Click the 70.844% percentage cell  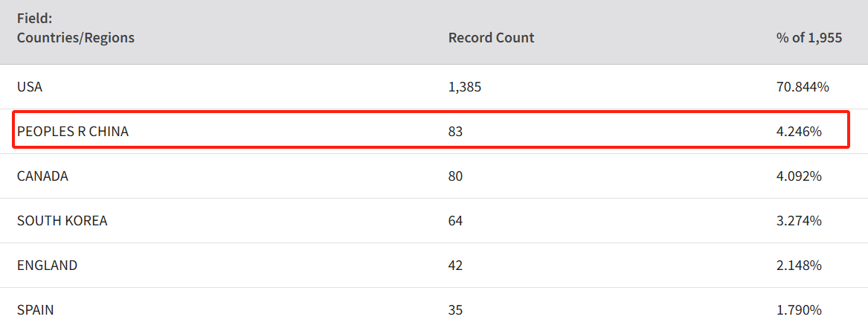point(803,87)
